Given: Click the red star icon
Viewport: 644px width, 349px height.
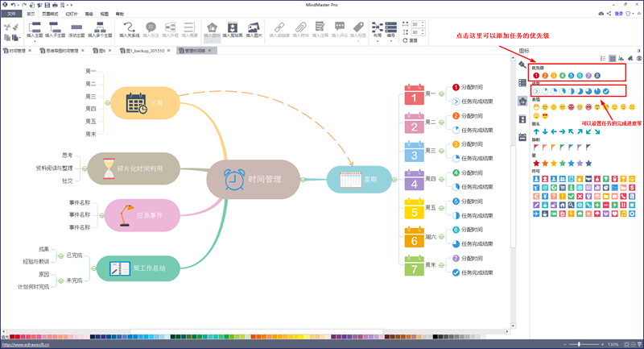Looking at the screenshot, I should click(x=536, y=164).
